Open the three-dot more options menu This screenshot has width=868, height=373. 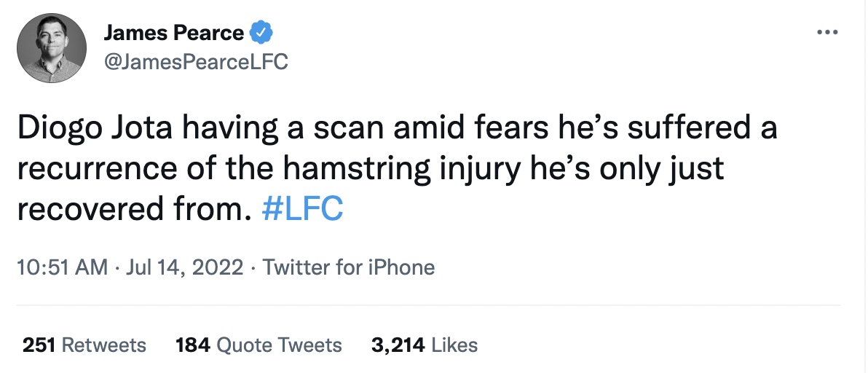[x=826, y=33]
